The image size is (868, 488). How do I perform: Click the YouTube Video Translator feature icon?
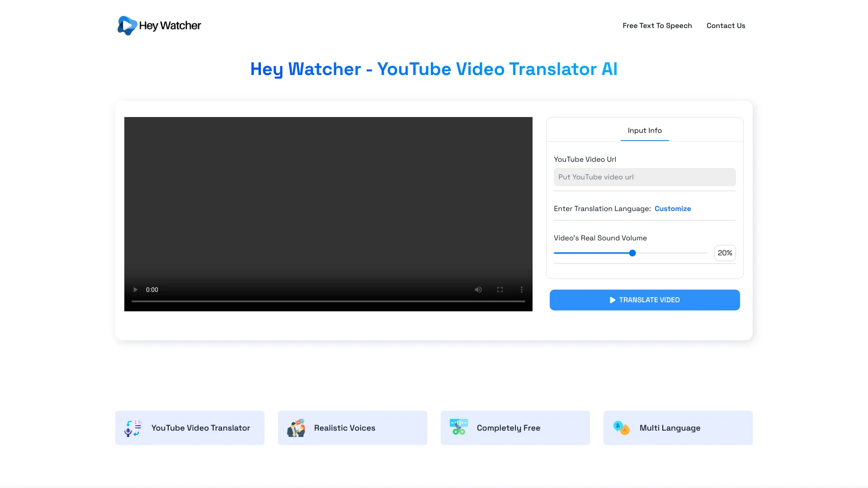(132, 428)
